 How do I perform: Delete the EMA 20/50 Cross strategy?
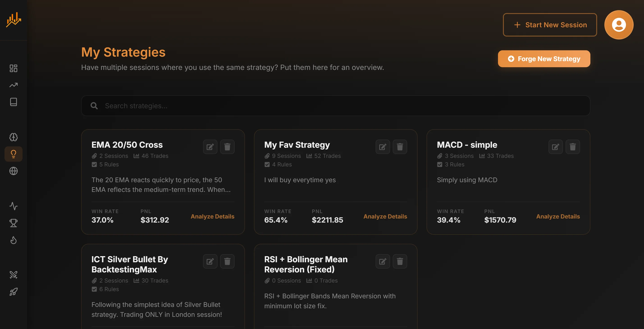pos(227,147)
